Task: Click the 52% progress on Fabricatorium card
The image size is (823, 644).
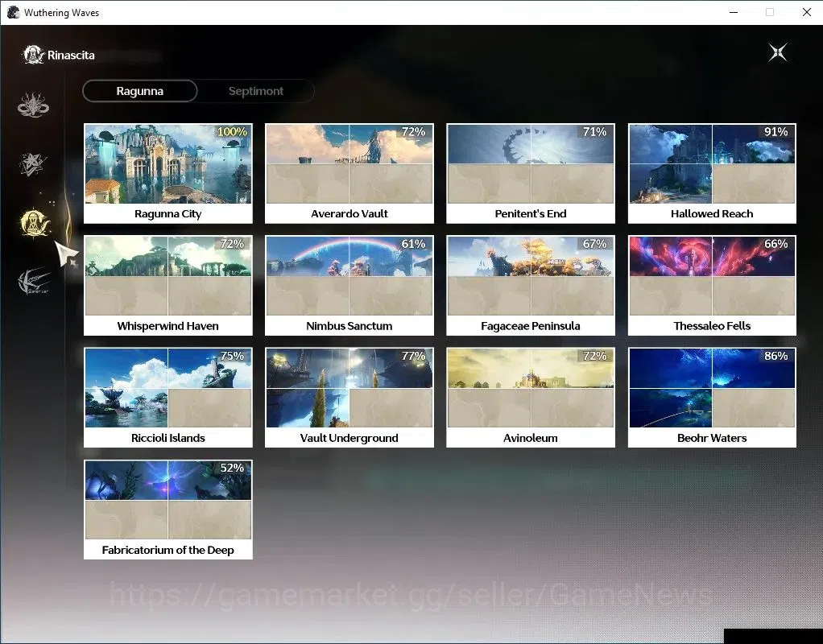Action: pos(232,468)
